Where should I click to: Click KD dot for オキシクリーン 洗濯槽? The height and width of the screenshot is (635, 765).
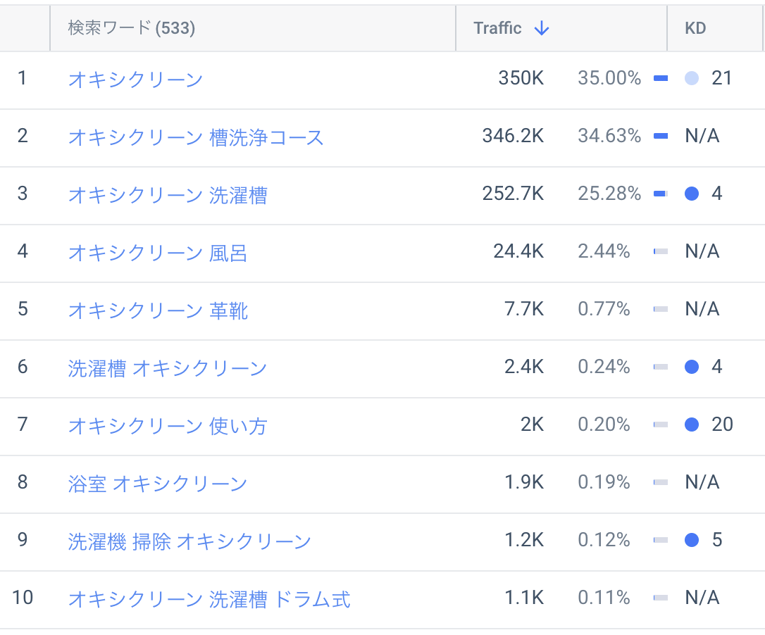[x=692, y=194]
